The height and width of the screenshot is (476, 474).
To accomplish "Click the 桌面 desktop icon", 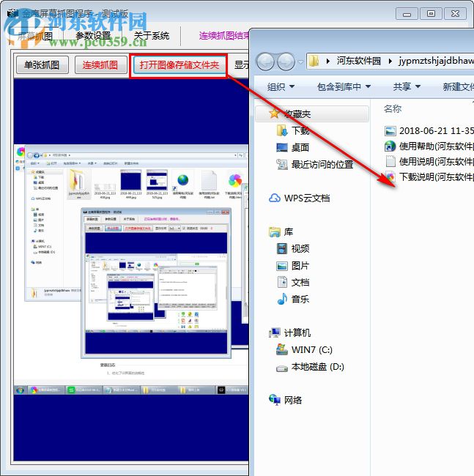I will pos(282,147).
